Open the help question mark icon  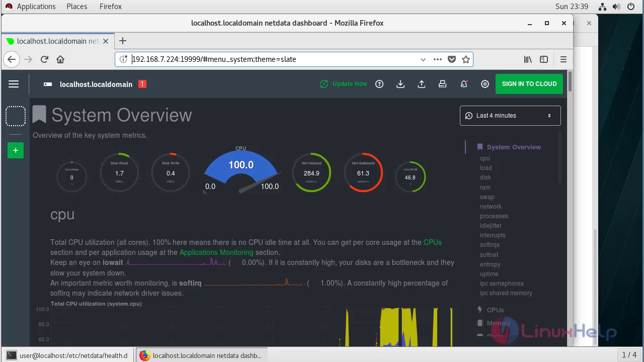tap(379, 84)
